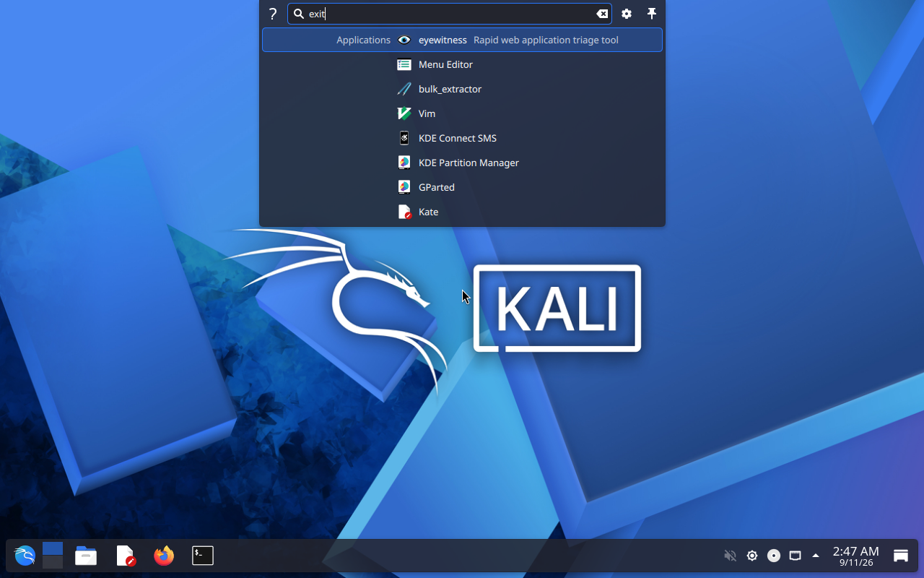Image resolution: width=924 pixels, height=578 pixels.
Task: Clear the search text field
Action: tap(601, 14)
